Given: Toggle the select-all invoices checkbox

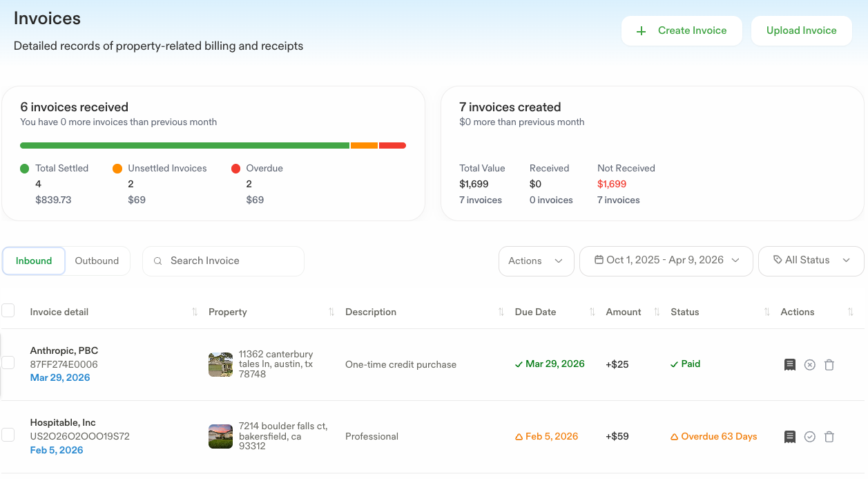Looking at the screenshot, I should click(8, 310).
